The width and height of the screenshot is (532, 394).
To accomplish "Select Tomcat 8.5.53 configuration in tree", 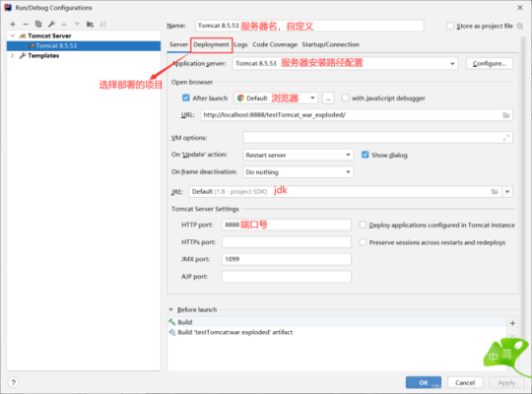I will click(x=84, y=46).
